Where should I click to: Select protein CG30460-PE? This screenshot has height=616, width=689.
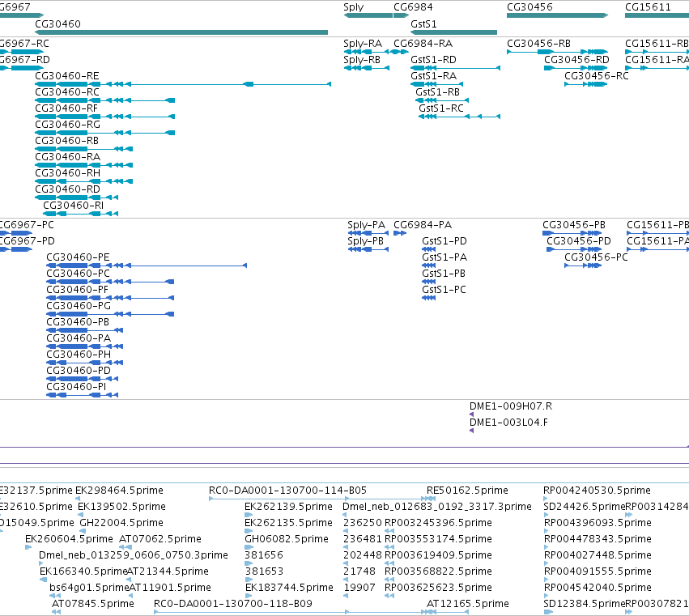(147, 266)
